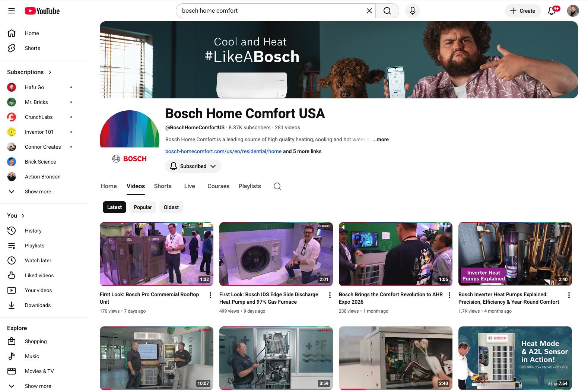Sort videos by Popular
This screenshot has height=392, width=588.
tap(143, 207)
